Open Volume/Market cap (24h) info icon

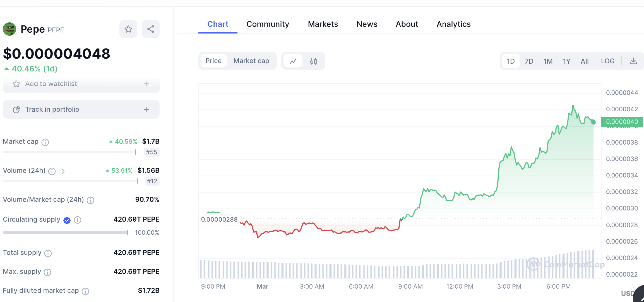90,200
